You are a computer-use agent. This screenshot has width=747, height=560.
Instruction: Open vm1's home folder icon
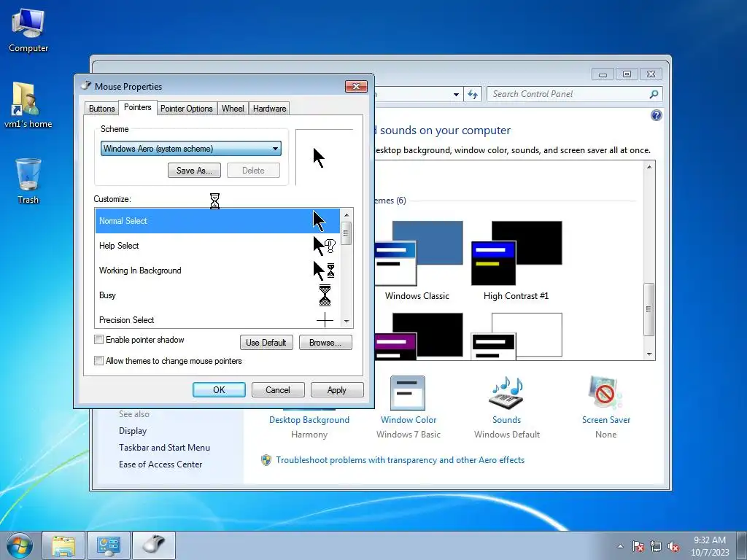28,105
